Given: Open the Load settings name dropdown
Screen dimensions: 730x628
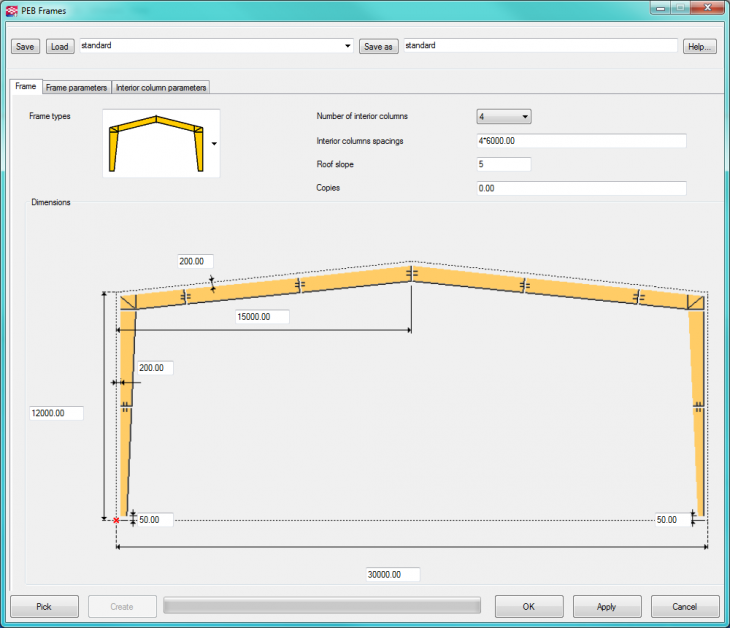Looking at the screenshot, I should [x=347, y=46].
